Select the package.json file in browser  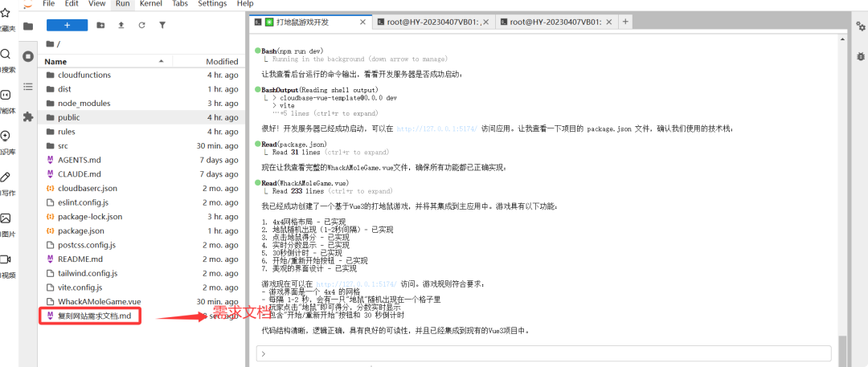141,230
